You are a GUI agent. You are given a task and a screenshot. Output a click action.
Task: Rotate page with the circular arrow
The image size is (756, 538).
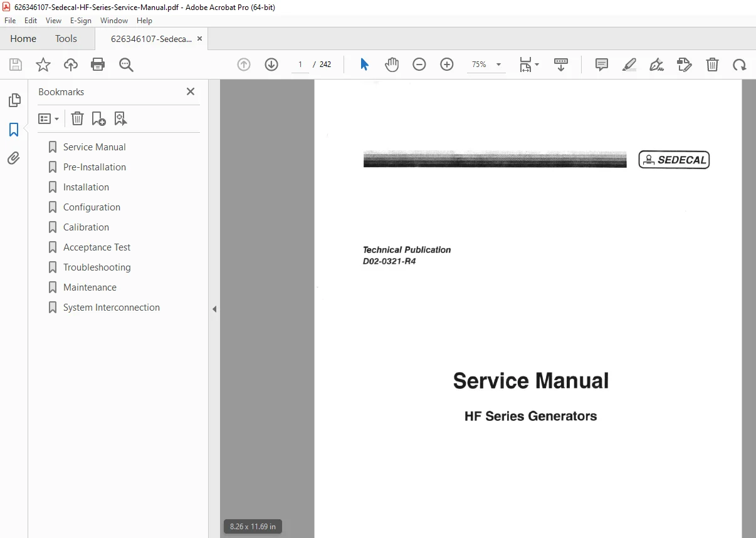pos(740,65)
